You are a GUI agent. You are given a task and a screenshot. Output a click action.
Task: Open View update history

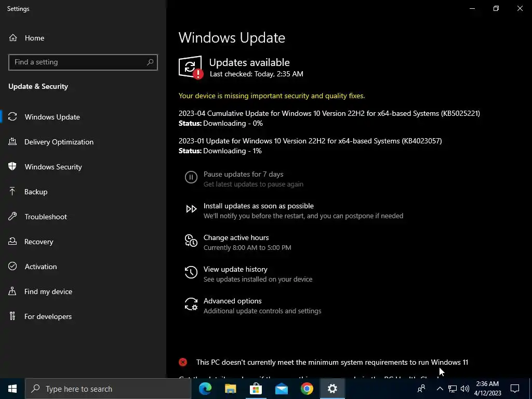coord(235,270)
